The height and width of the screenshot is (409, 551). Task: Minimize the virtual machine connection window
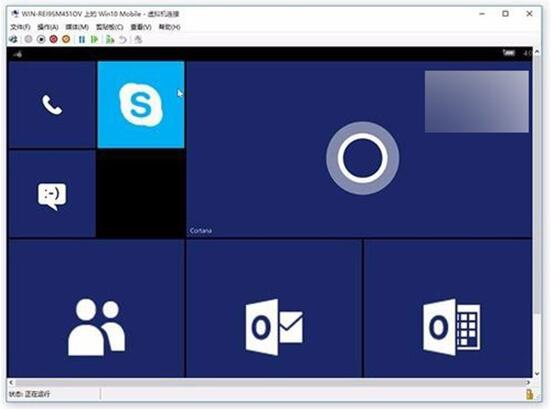pos(482,14)
